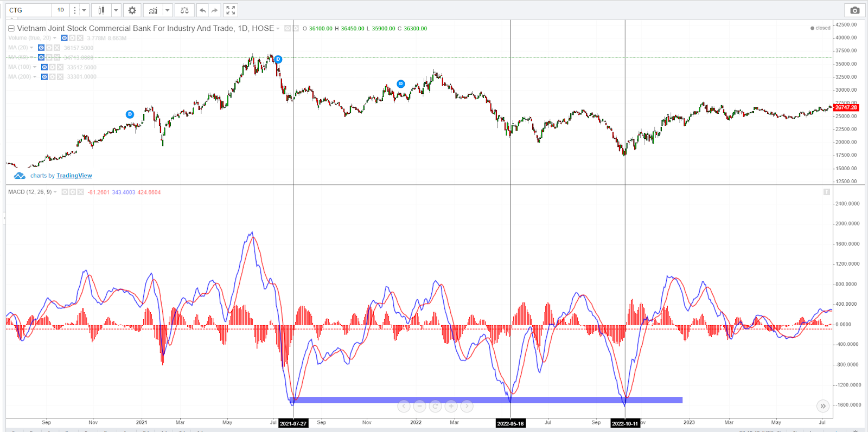Toggle visibility of MA (200)
Screen dimensions: 868x432
(x=44, y=77)
